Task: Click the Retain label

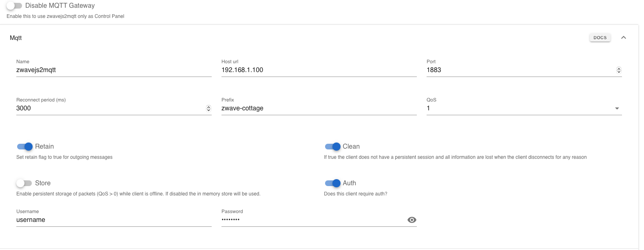Action: 44,147
